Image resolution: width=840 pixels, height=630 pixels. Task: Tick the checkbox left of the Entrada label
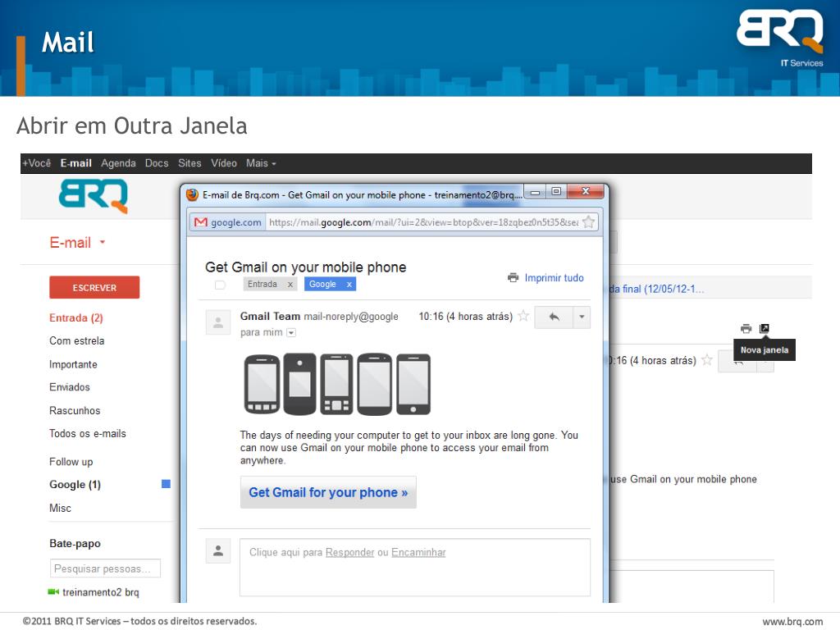tap(220, 285)
